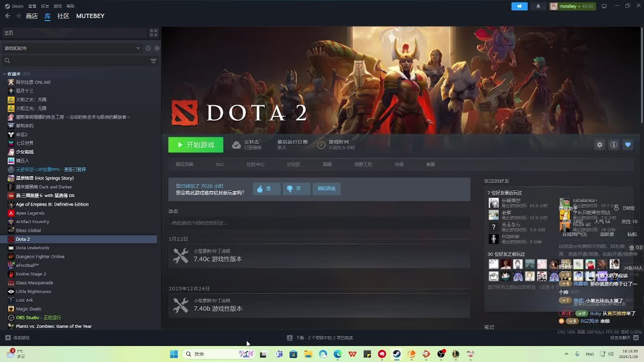Click the 稍后再说 button
Screen dimensions: 644x362
[326, 189]
